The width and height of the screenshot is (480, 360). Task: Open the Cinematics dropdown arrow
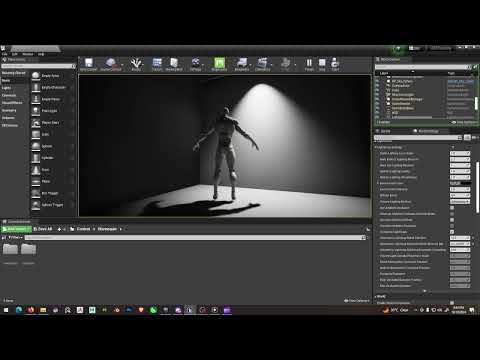tap(271, 64)
